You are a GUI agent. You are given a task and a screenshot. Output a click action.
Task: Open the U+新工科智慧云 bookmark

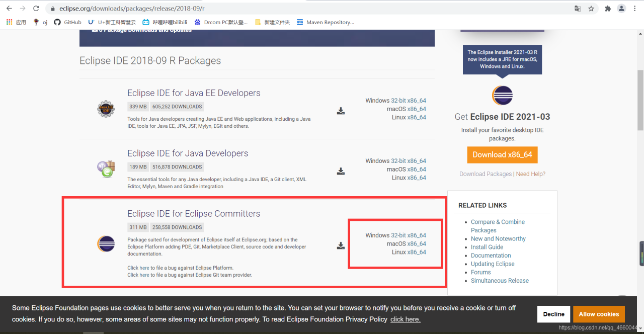(112, 22)
